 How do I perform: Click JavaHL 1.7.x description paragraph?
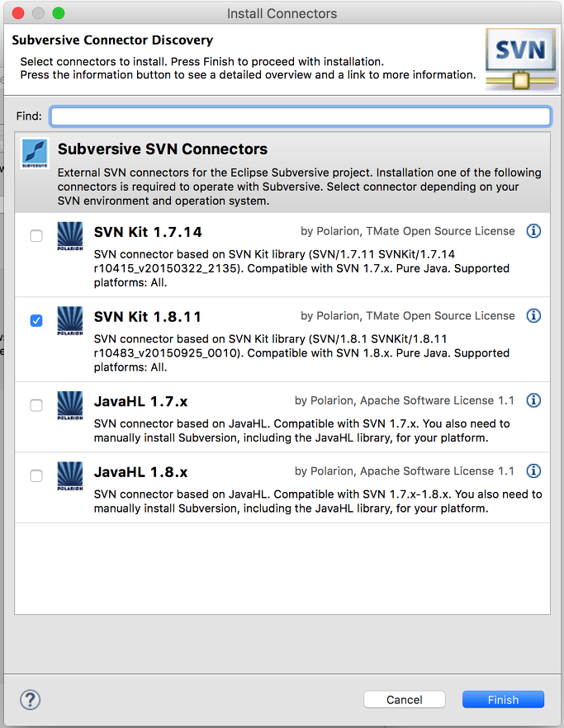coord(302,430)
